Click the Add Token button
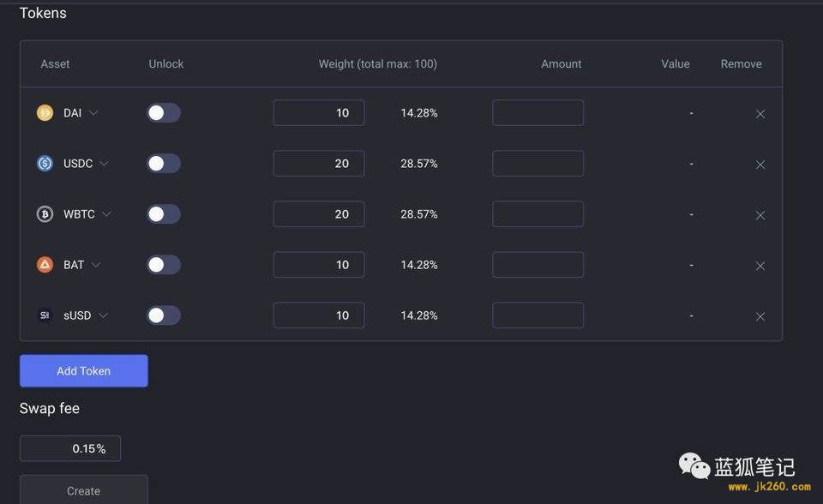Viewport: 823px width, 504px height. [83, 371]
